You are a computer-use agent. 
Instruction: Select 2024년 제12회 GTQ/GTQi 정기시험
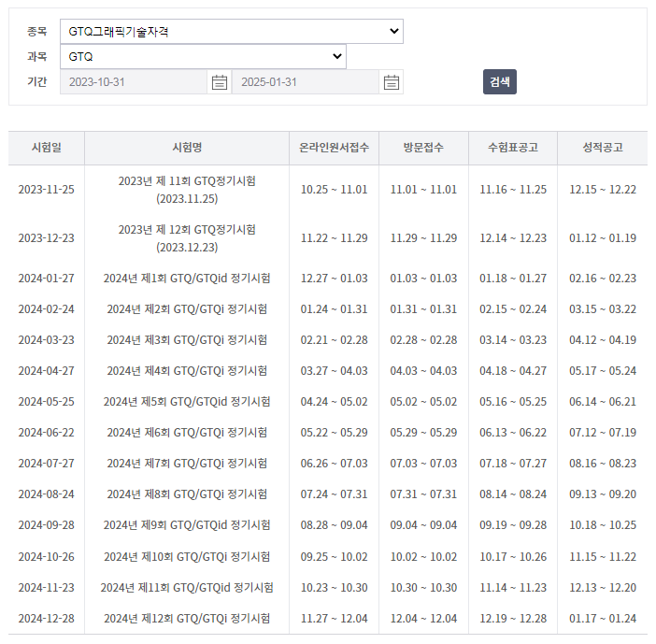187,618
